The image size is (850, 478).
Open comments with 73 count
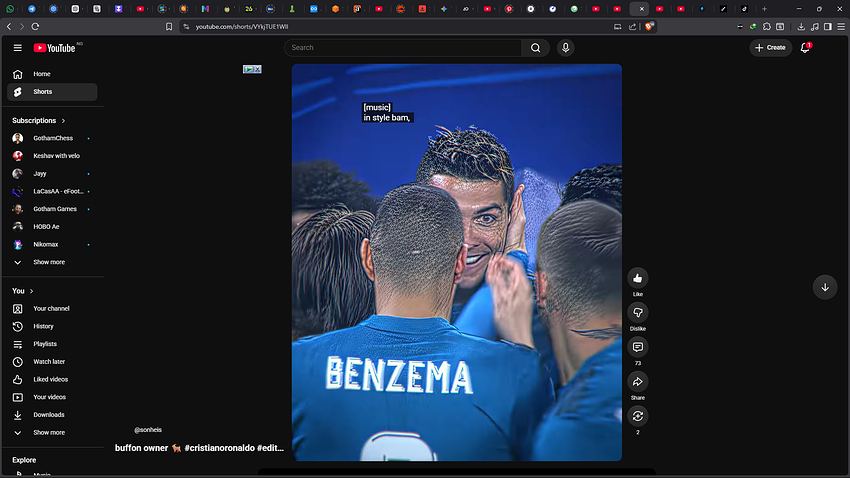click(638, 347)
